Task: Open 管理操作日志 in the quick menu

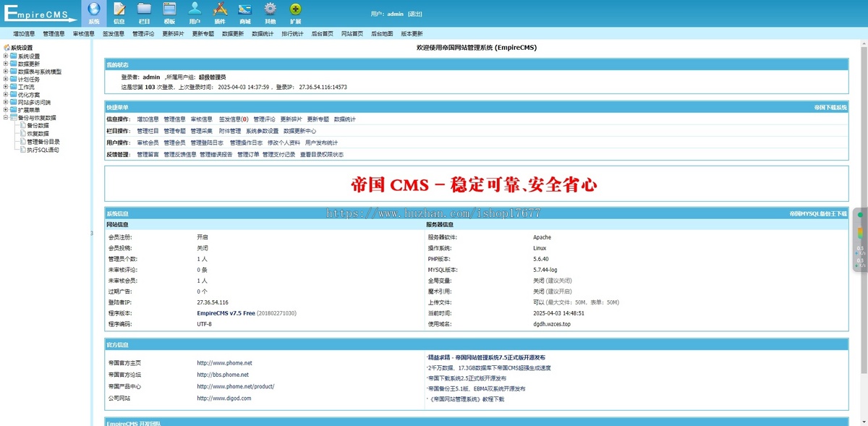Action: click(x=246, y=142)
